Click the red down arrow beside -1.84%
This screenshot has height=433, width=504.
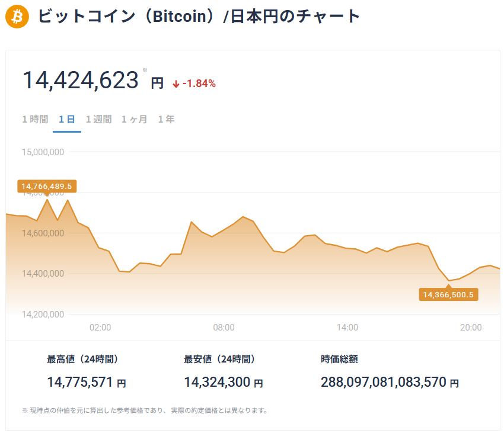176,84
